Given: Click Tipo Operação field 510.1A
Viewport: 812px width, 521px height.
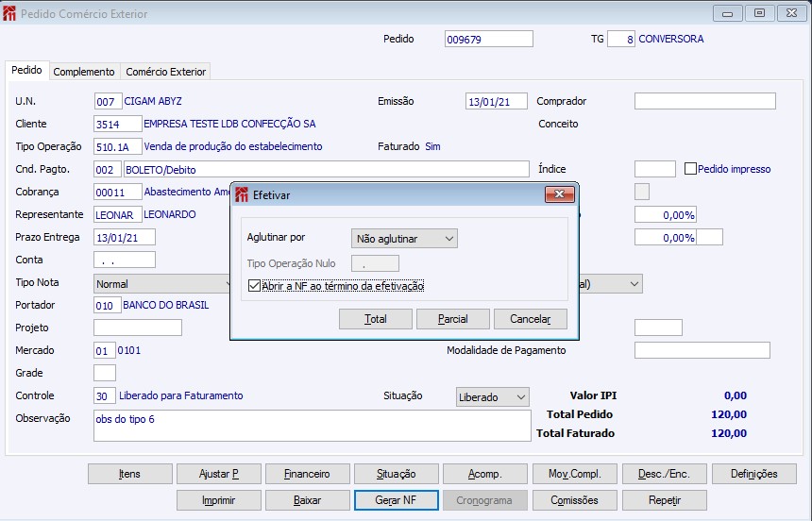Looking at the screenshot, I should pos(118,146).
